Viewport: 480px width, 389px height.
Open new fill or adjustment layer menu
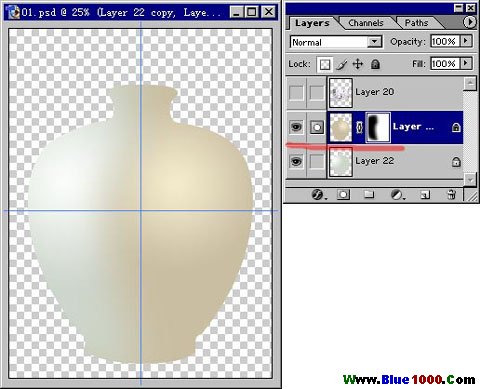[396, 194]
